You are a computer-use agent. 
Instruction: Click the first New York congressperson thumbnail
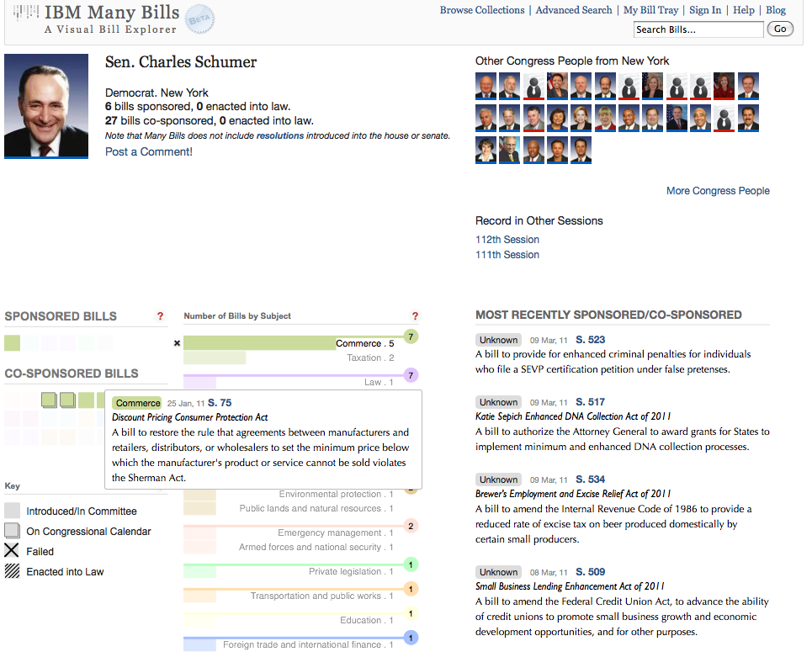point(486,86)
